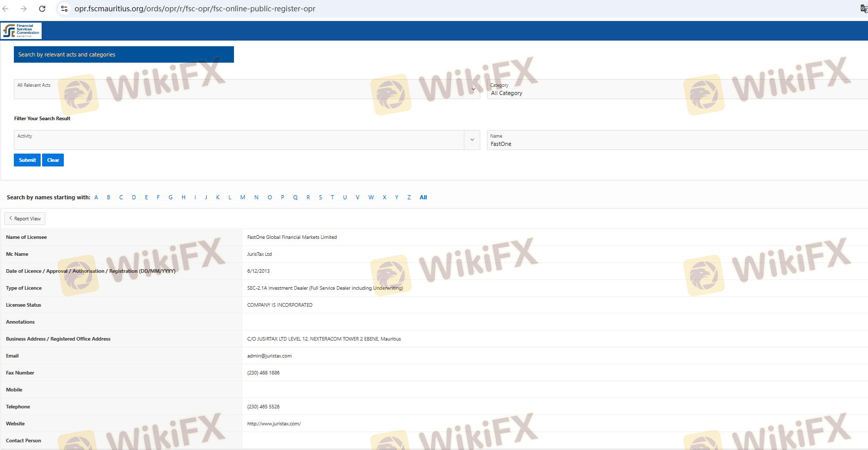Image resolution: width=868 pixels, height=450 pixels.
Task: Click the 'Licensee Status' row label
Action: [24, 305]
